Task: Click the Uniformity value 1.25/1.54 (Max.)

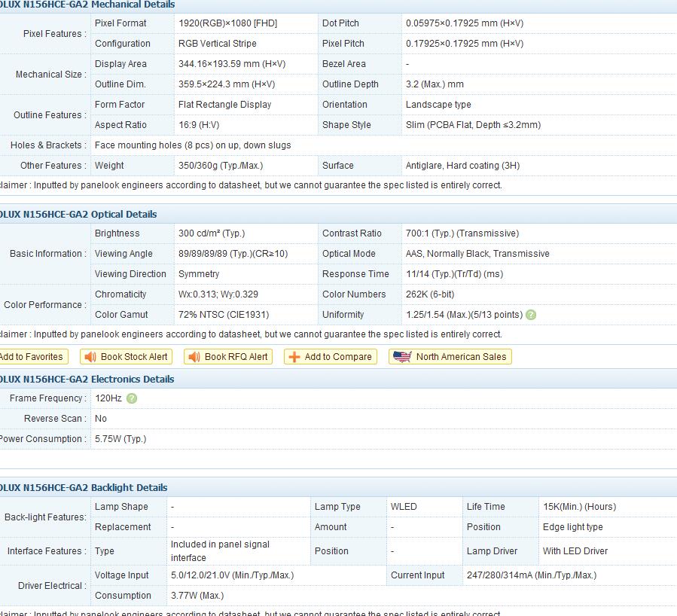Action: [465, 315]
